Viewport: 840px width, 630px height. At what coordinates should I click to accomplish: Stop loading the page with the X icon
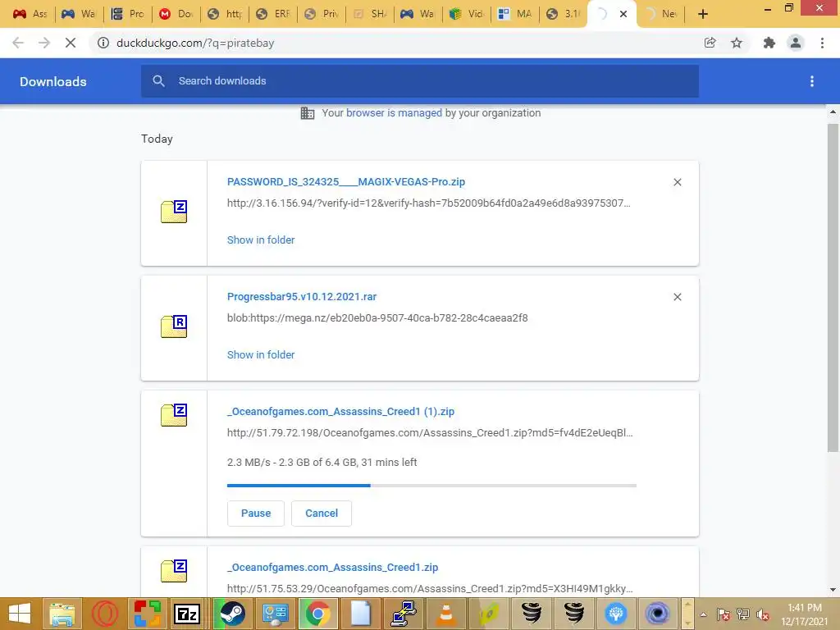pyautogui.click(x=71, y=43)
